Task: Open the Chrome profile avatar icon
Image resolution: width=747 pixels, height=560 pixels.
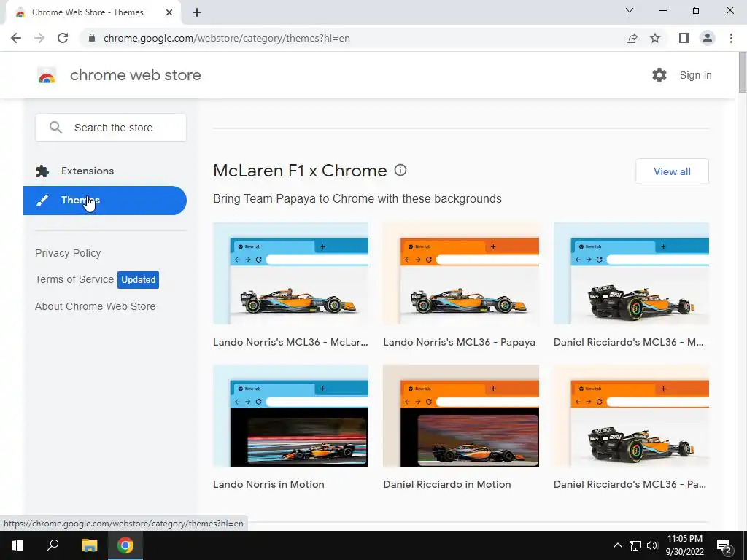Action: pos(708,38)
